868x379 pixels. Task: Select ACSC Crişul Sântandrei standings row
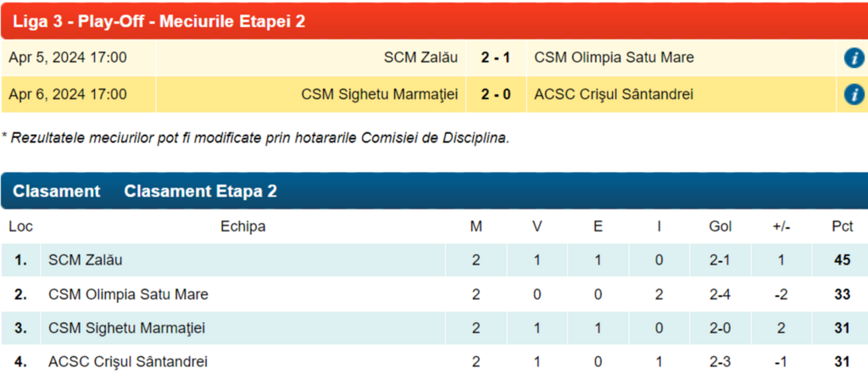pos(128,361)
